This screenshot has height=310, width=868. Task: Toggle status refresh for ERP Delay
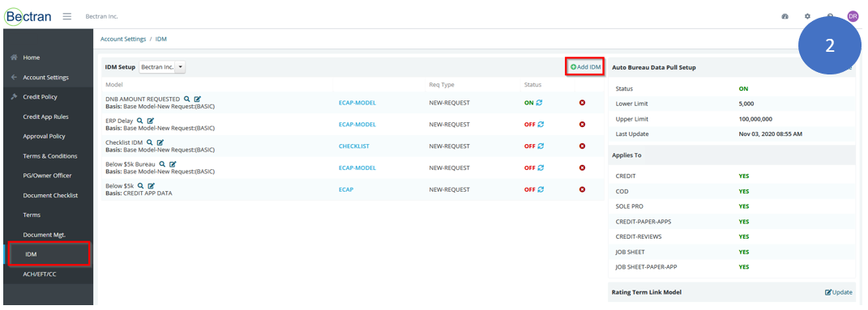point(541,125)
